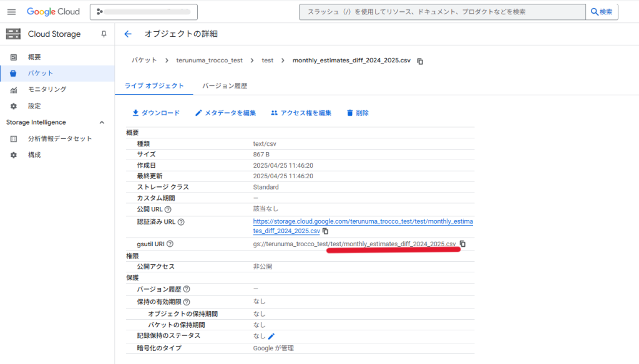Select the Standard storage class value
The width and height of the screenshot is (639, 364).
(266, 187)
